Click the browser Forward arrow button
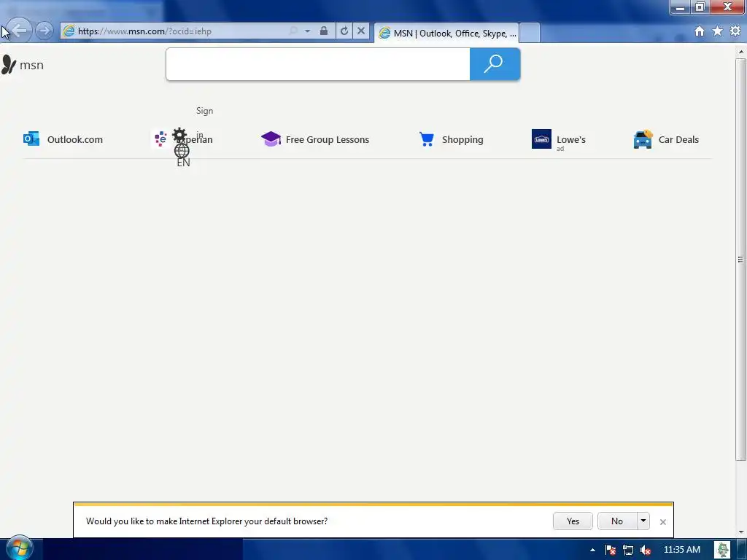The height and width of the screenshot is (560, 747). point(44,31)
